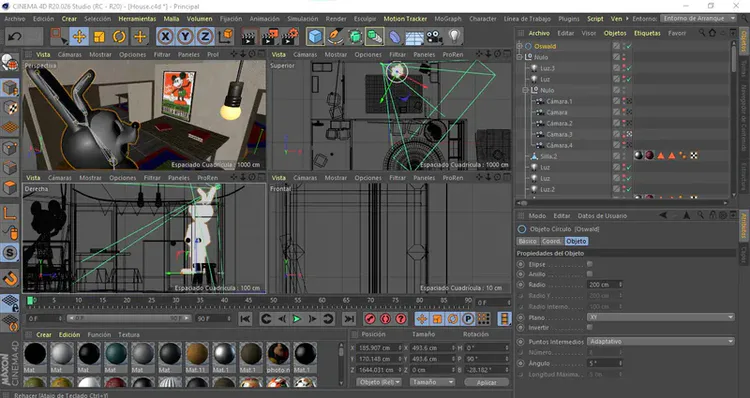This screenshot has width=750, height=398.
Task: Select the Mat.11 brown material
Action: coord(197,354)
